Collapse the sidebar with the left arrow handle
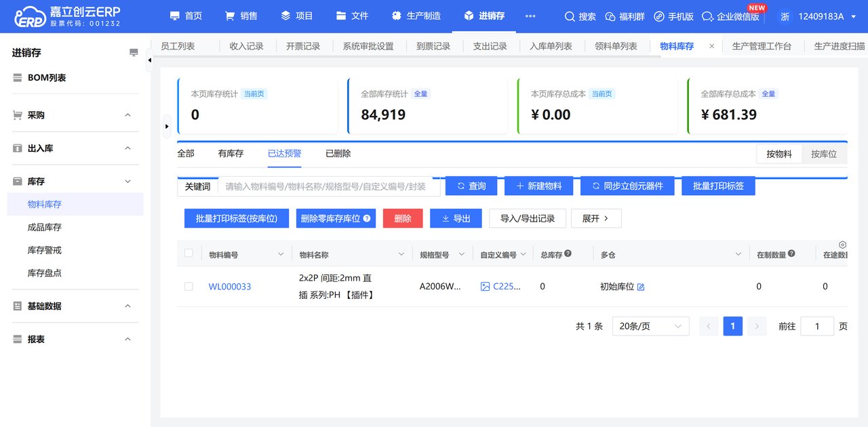Viewport: 868px width, 427px height. (149, 60)
